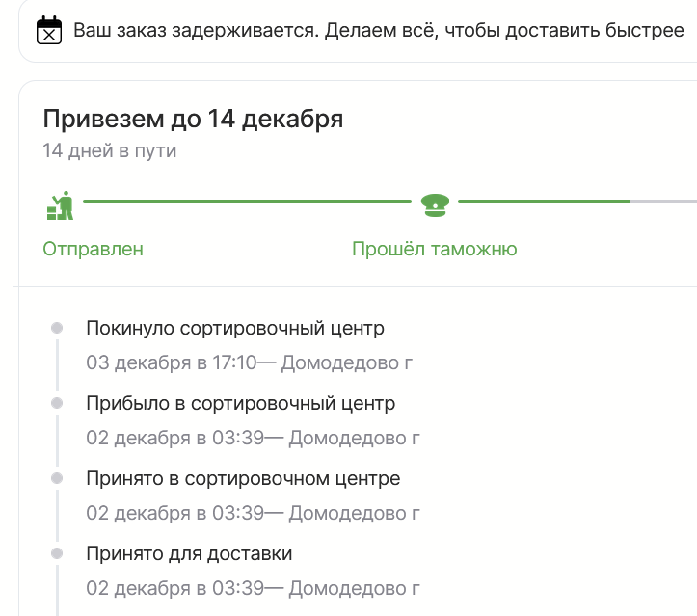This screenshot has height=616, width=697.
Task: Select the 'Принято в сортировочном центре' event
Action: pyautogui.click(x=242, y=478)
